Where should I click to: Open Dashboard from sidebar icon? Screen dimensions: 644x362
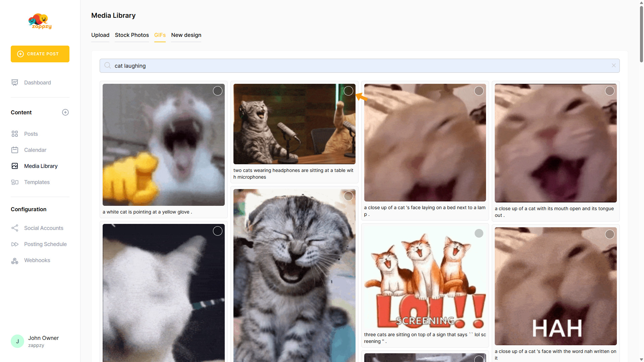(x=15, y=82)
